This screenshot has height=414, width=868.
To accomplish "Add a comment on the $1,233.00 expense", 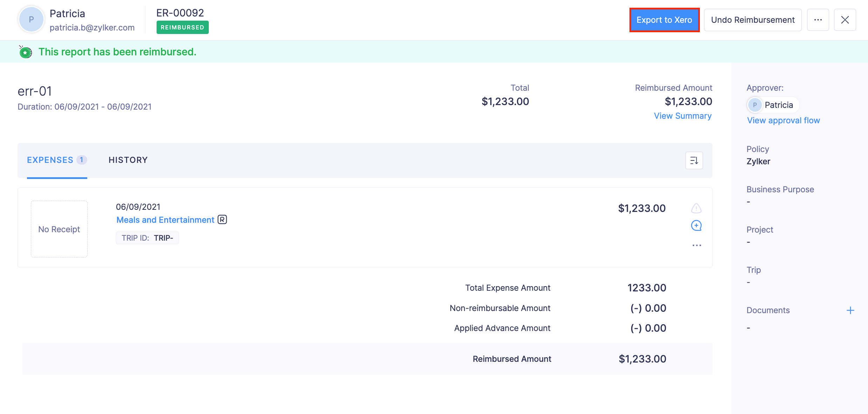I will click(x=696, y=226).
